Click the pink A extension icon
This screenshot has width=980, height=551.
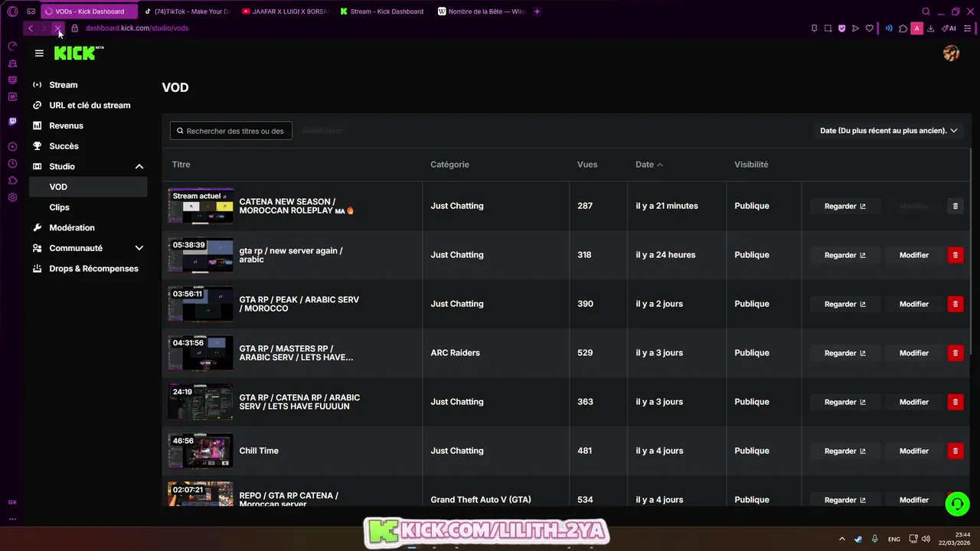pos(916,28)
